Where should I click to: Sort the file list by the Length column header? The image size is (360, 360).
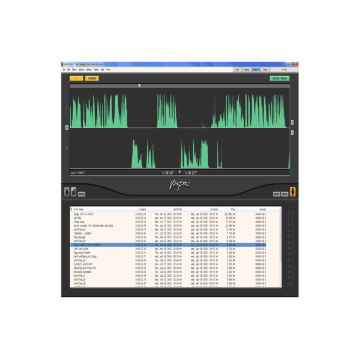click(142, 209)
